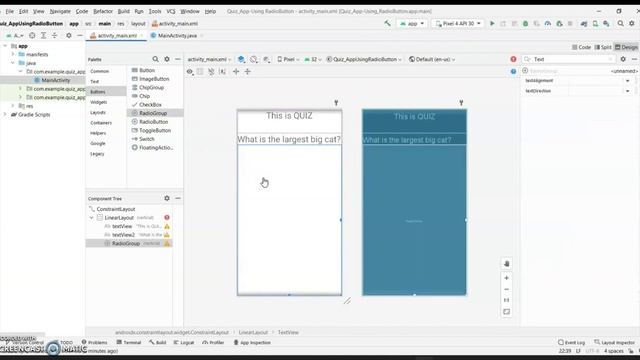Open the textDirection attribute dropdown
Image resolution: width=640 pixels, height=360 pixels.
coord(627,91)
